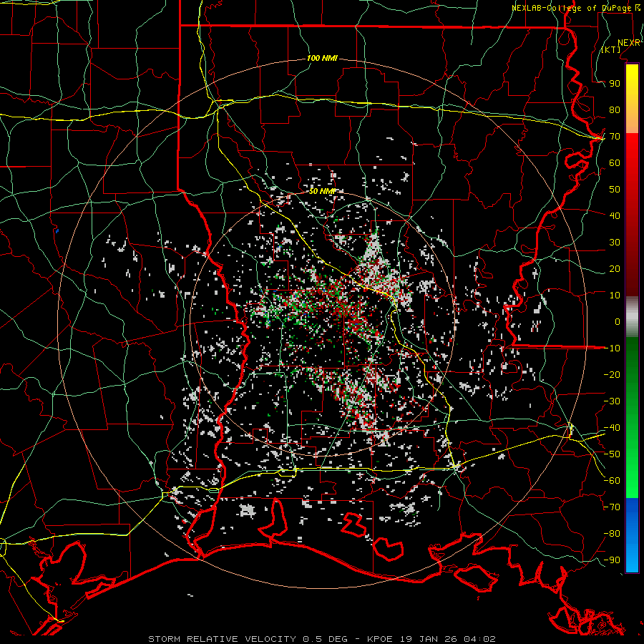Click the STORM RELATIVE VELOCITY product title

point(222,639)
